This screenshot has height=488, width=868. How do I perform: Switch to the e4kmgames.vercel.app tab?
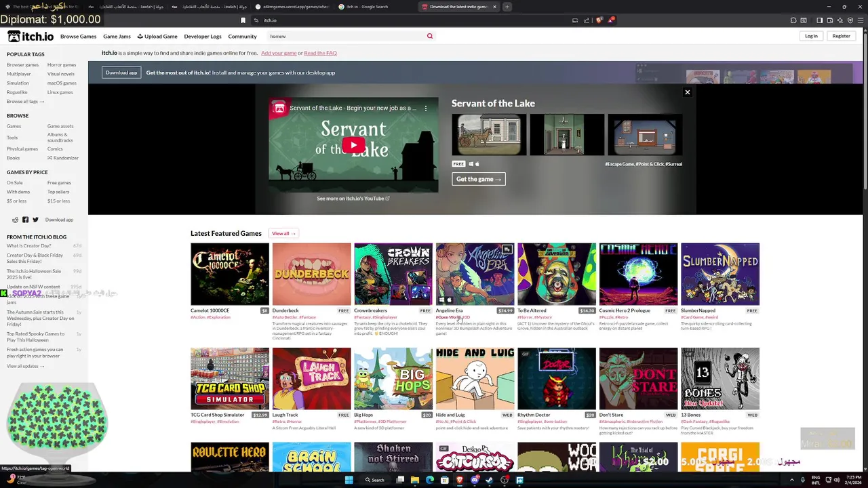(x=292, y=7)
